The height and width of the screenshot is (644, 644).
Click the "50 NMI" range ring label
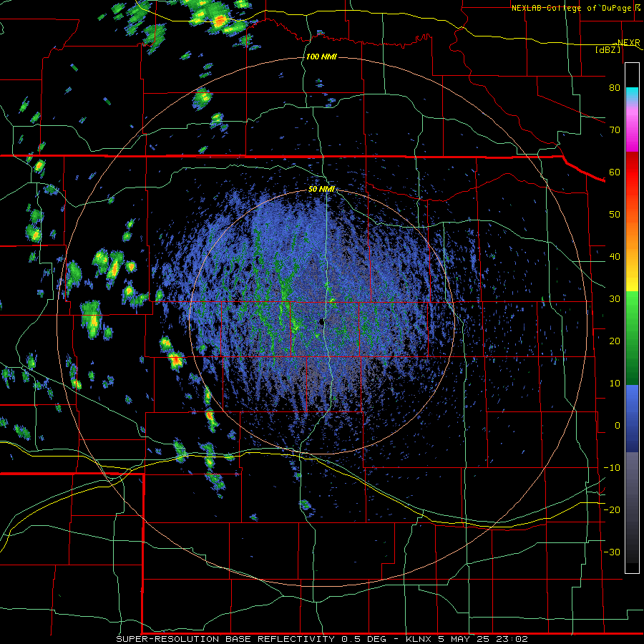point(321,190)
